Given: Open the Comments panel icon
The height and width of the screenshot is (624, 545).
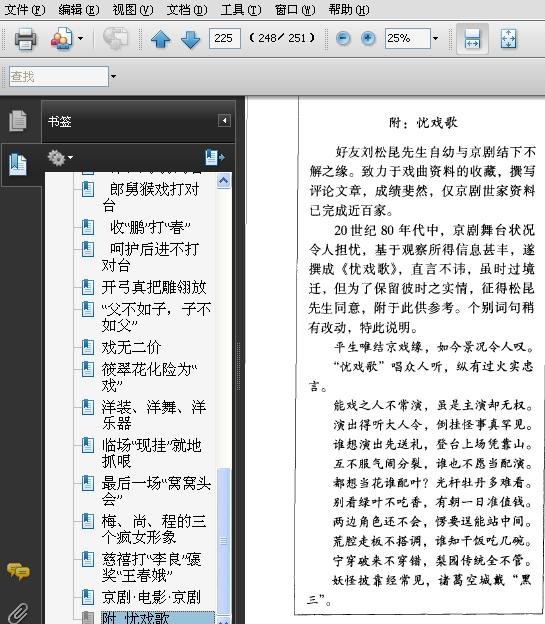Looking at the screenshot, I should point(18,571).
